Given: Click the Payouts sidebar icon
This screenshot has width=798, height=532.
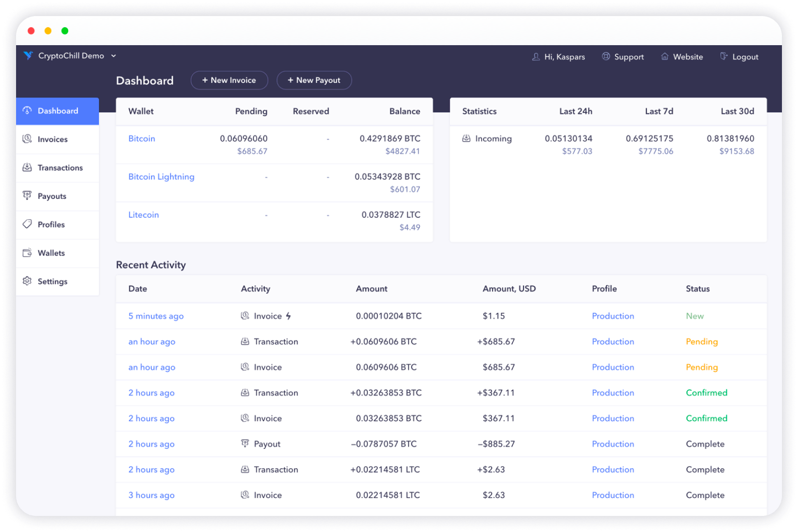Looking at the screenshot, I should (x=27, y=196).
